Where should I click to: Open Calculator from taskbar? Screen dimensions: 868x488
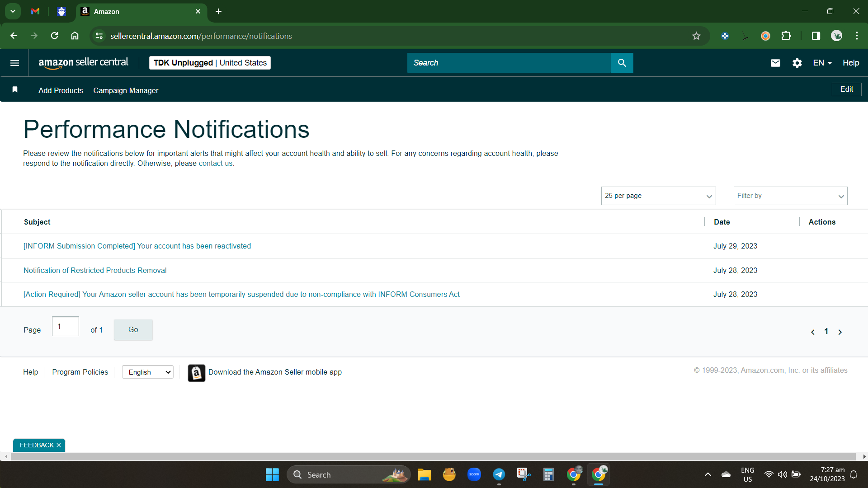coord(548,475)
